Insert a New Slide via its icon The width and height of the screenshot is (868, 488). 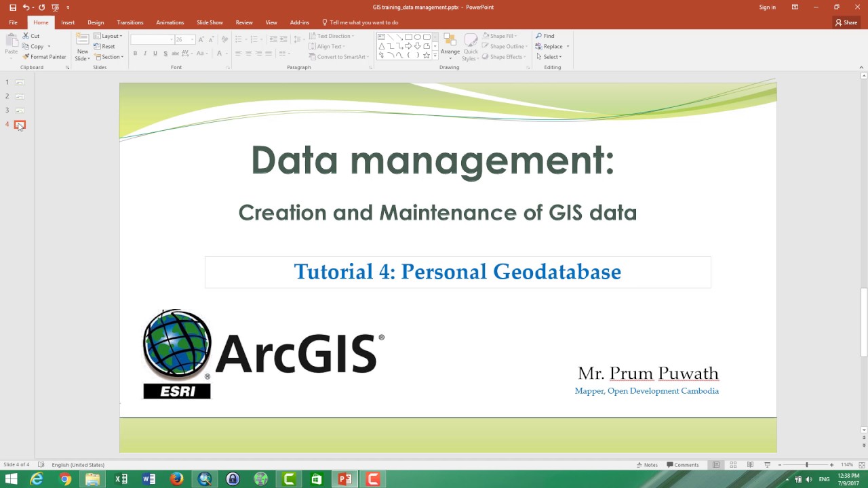tap(82, 40)
